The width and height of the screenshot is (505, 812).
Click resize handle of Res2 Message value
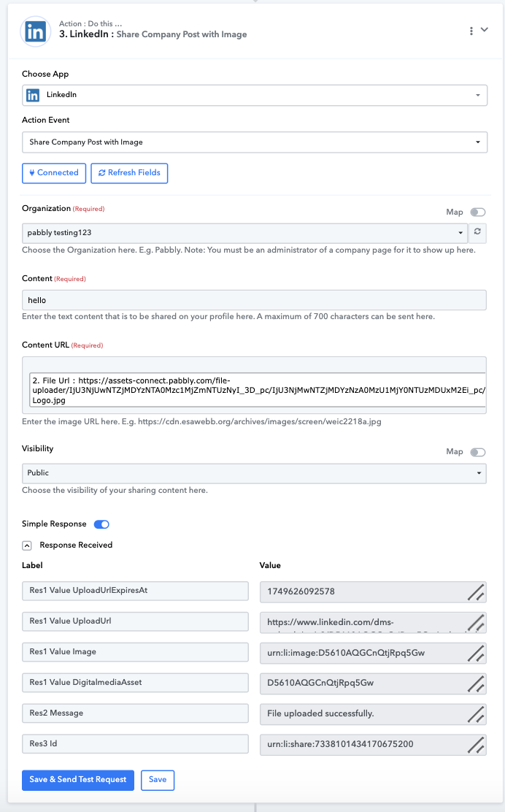click(476, 713)
